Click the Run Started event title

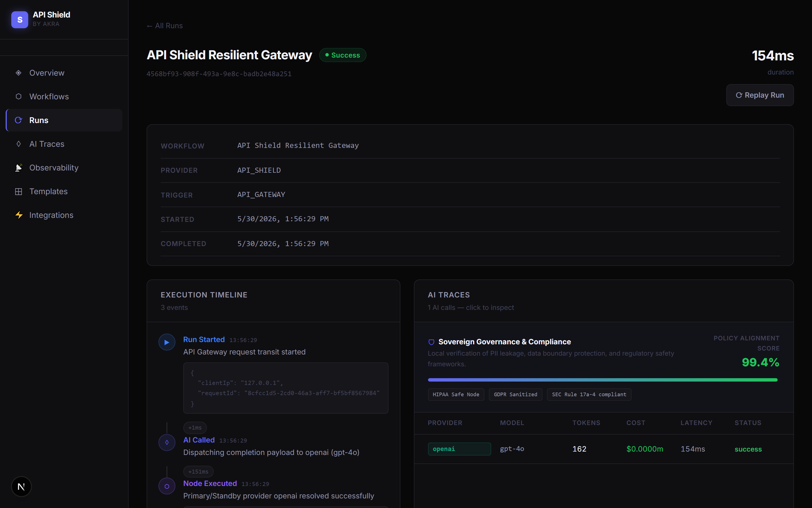[204, 340]
